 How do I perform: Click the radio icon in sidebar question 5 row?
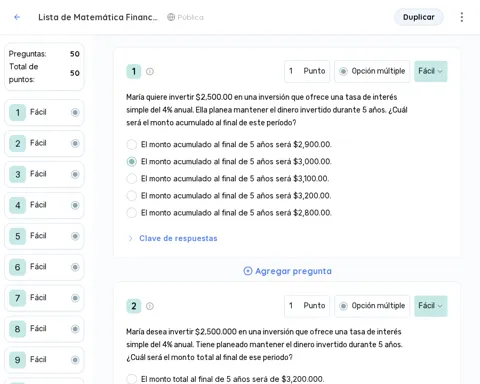pos(75,236)
